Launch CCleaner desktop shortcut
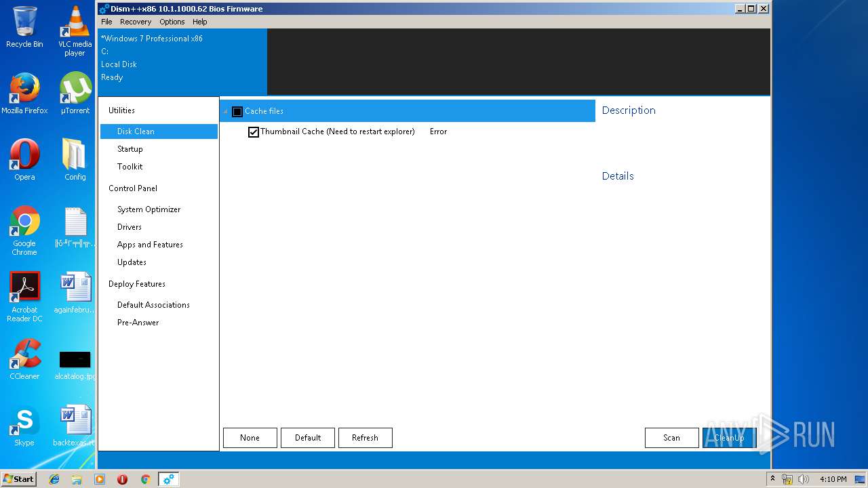This screenshot has height=488, width=868. coord(24,359)
